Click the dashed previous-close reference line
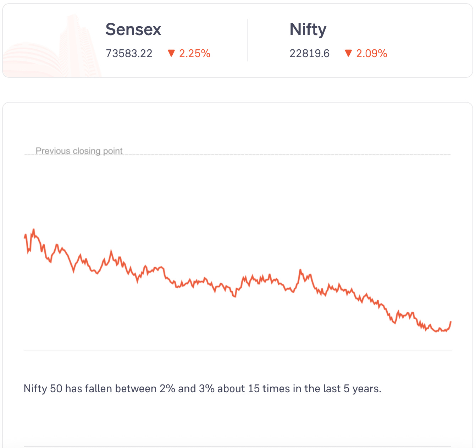The width and height of the screenshot is (476, 448). [x=284, y=154]
